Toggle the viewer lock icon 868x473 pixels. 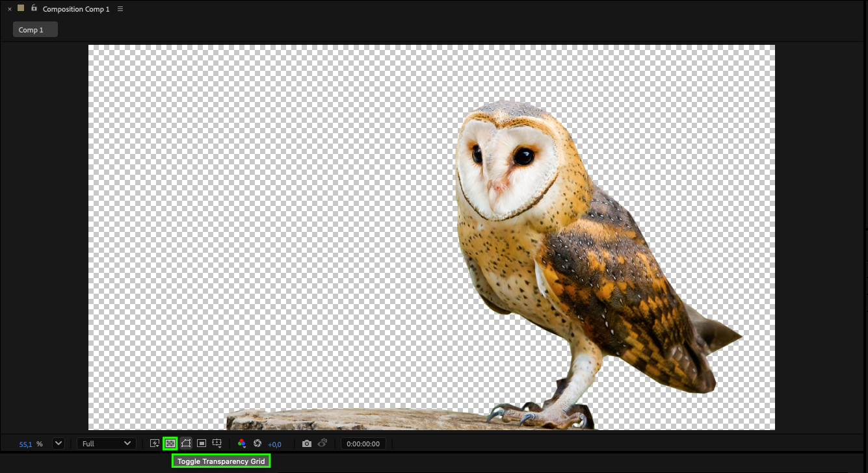tap(34, 8)
